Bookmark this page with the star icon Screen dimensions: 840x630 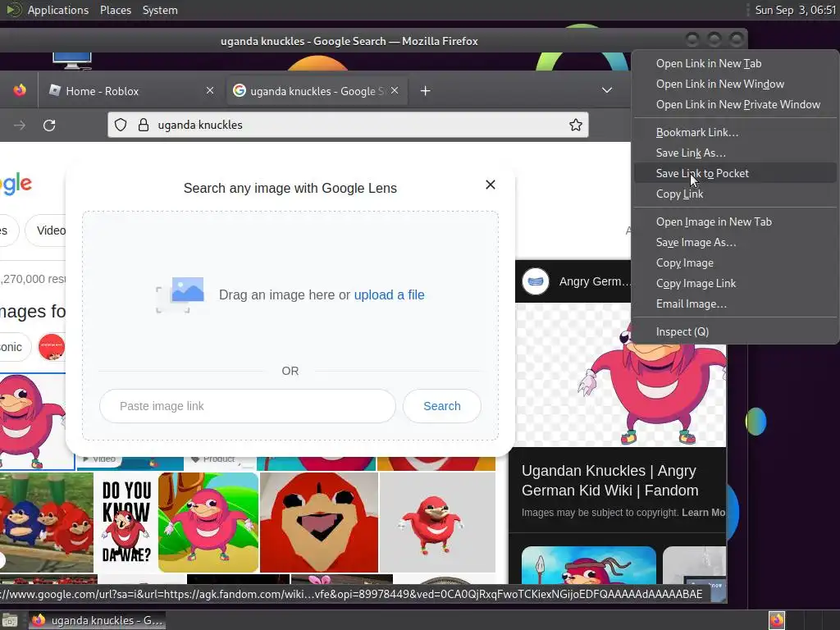576,125
